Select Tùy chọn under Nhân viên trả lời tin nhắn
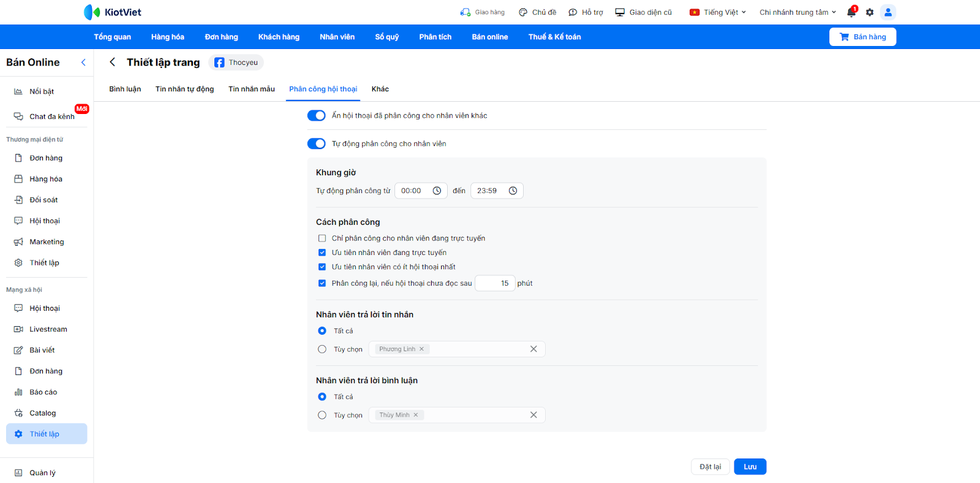The width and height of the screenshot is (980, 483). (x=322, y=349)
